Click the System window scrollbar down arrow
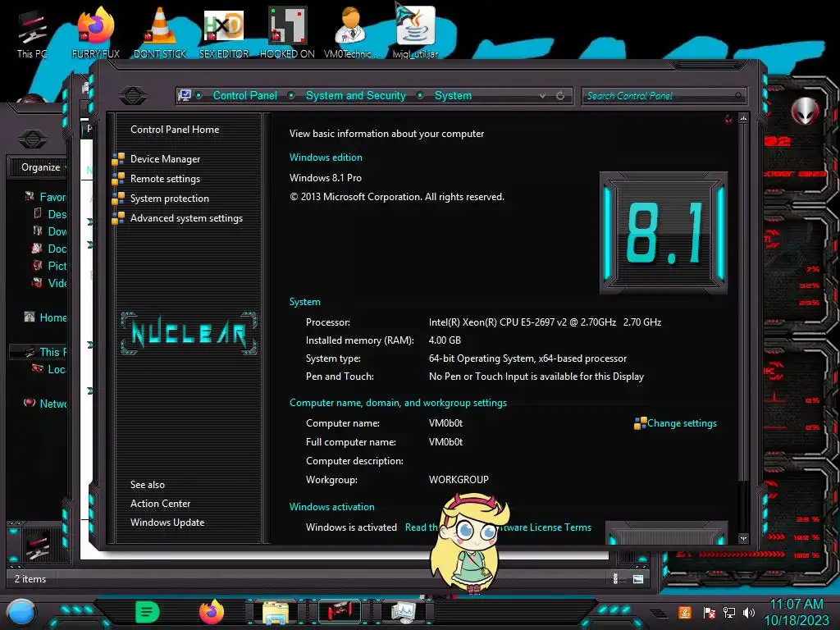The height and width of the screenshot is (630, 840). 743,538
